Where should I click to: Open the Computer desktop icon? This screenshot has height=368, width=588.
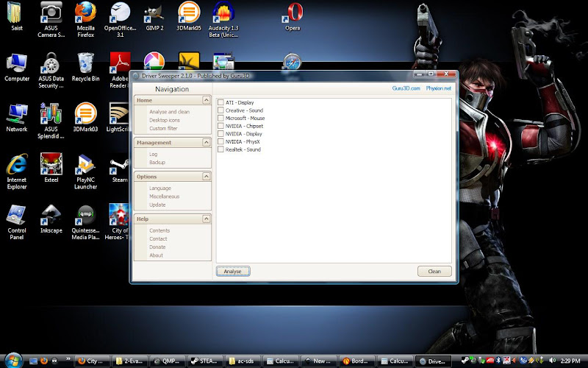(17, 68)
